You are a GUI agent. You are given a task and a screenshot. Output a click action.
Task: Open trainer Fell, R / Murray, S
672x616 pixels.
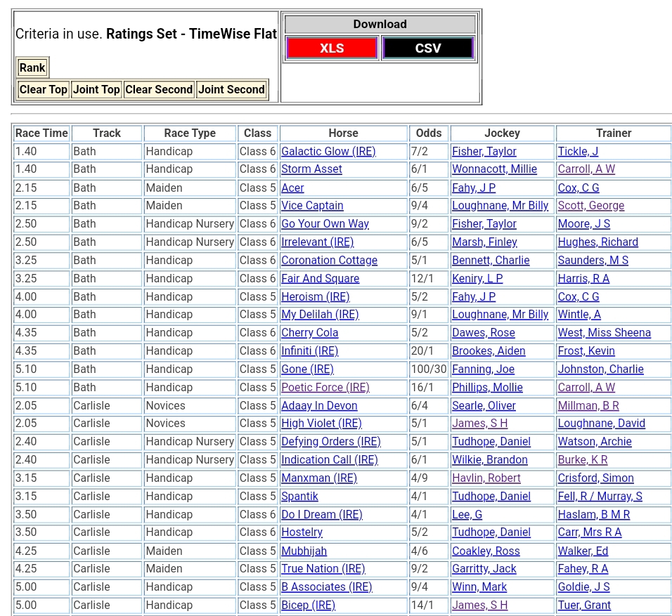tap(600, 496)
